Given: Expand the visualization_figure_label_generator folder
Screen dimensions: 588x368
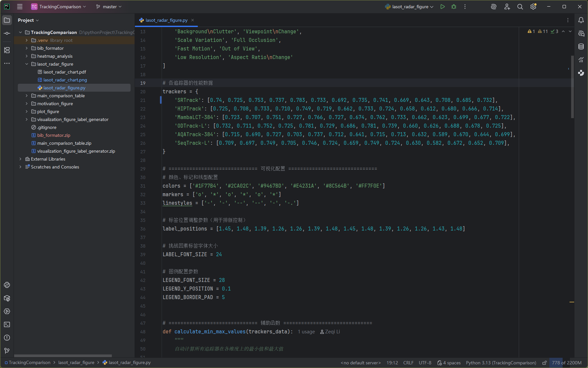Looking at the screenshot, I should (27, 119).
